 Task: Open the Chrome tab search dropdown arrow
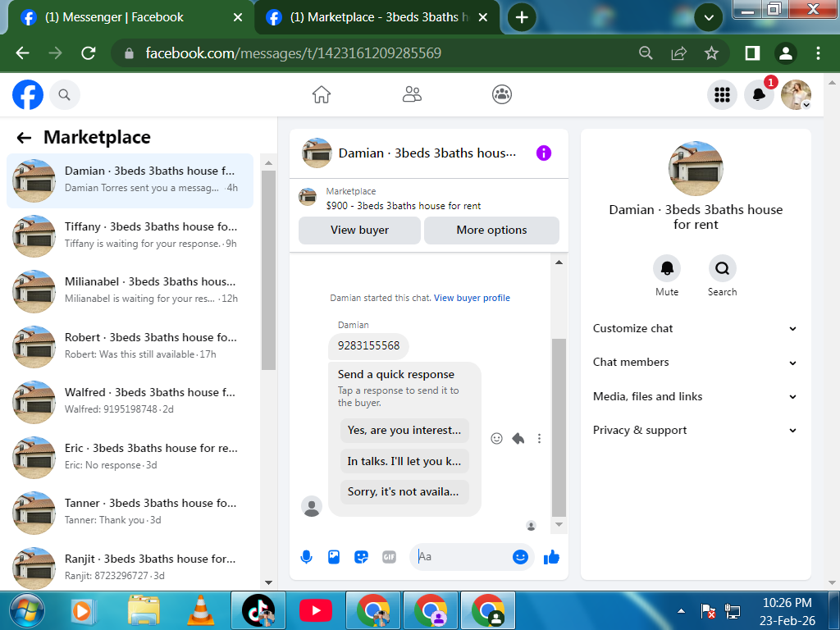click(709, 18)
